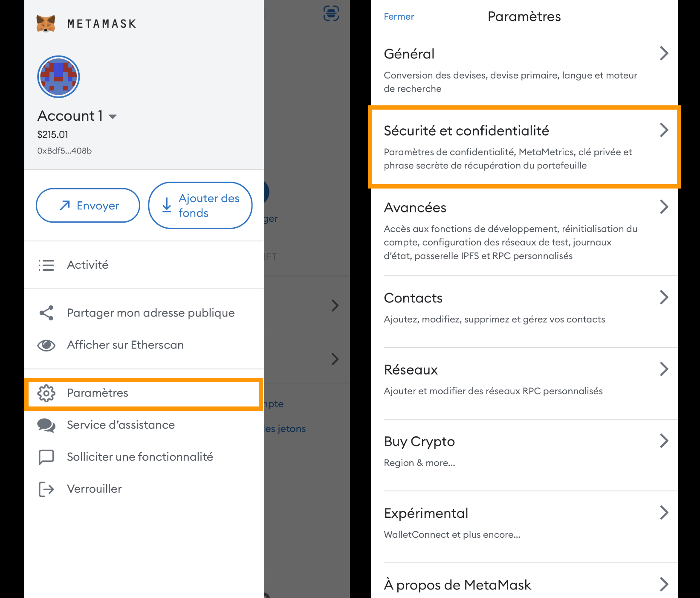Select the Envoyer arrow icon
Viewport: 700px width, 598px height.
click(64, 206)
